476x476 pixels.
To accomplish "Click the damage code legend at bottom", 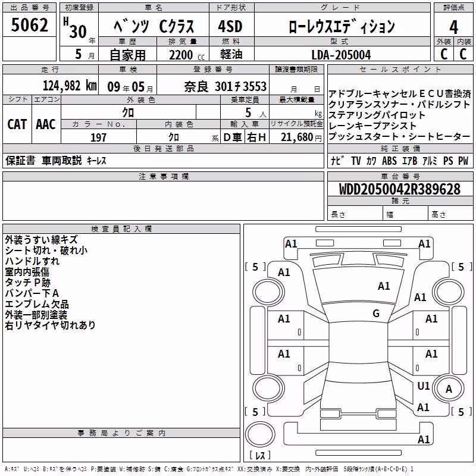I will tap(209, 469).
